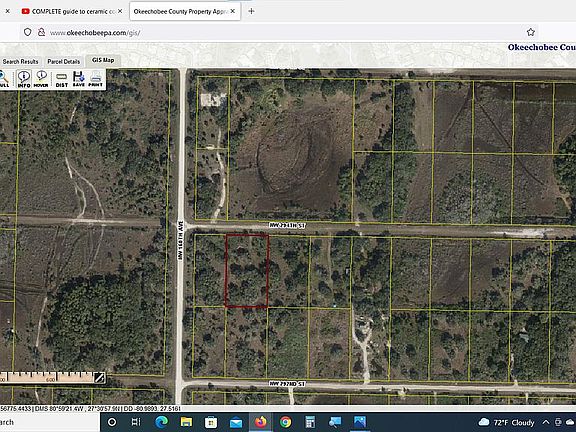Click the PRINT map icon

[96, 79]
